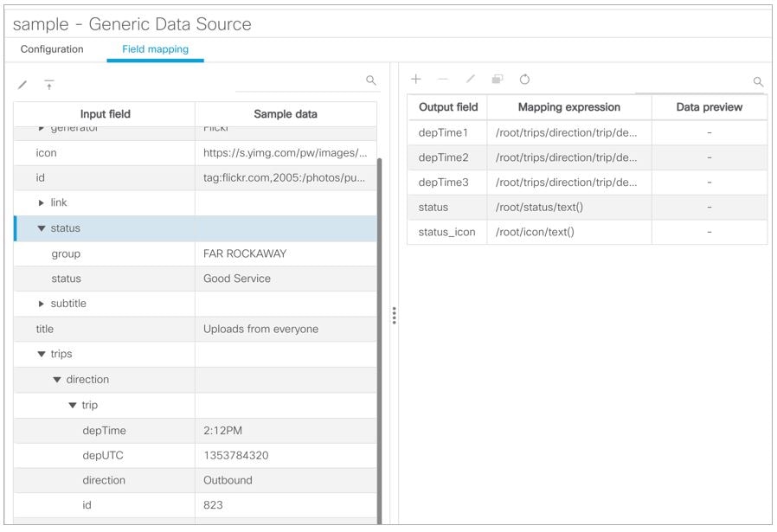
Task: Select the depTime1 output field row
Action: 448,131
